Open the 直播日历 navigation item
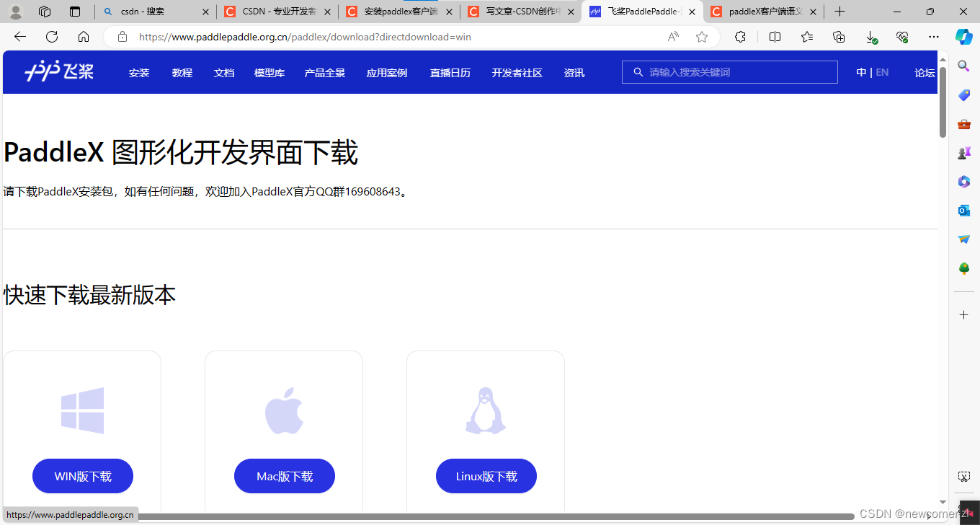980x525 pixels. click(450, 73)
